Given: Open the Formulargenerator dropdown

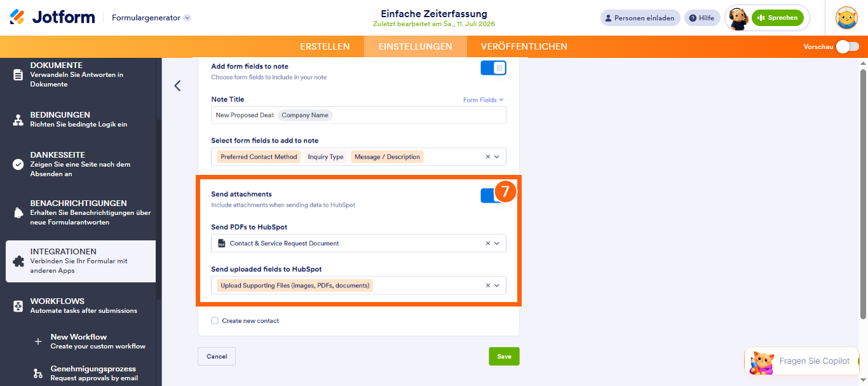Looking at the screenshot, I should [151, 18].
